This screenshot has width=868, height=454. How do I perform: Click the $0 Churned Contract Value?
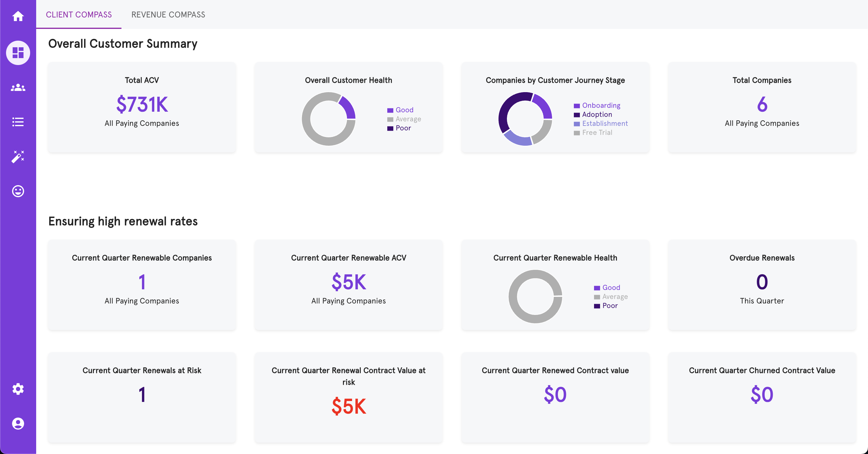(x=762, y=394)
